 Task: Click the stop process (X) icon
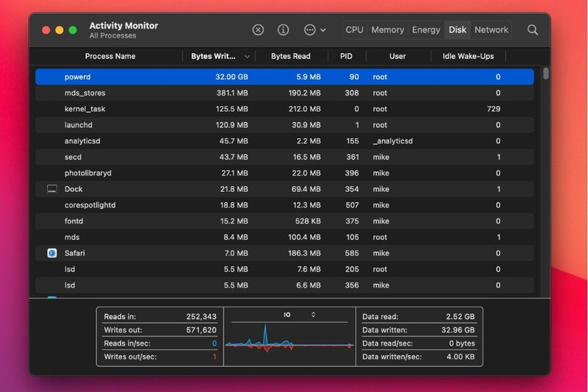(258, 30)
